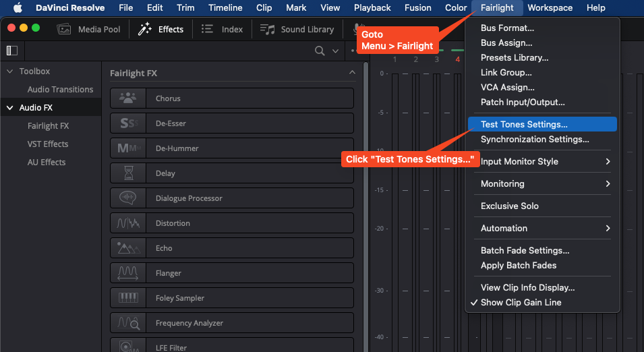This screenshot has width=644, height=352.
Task: Select the Delay hourglass icon
Action: tap(129, 173)
